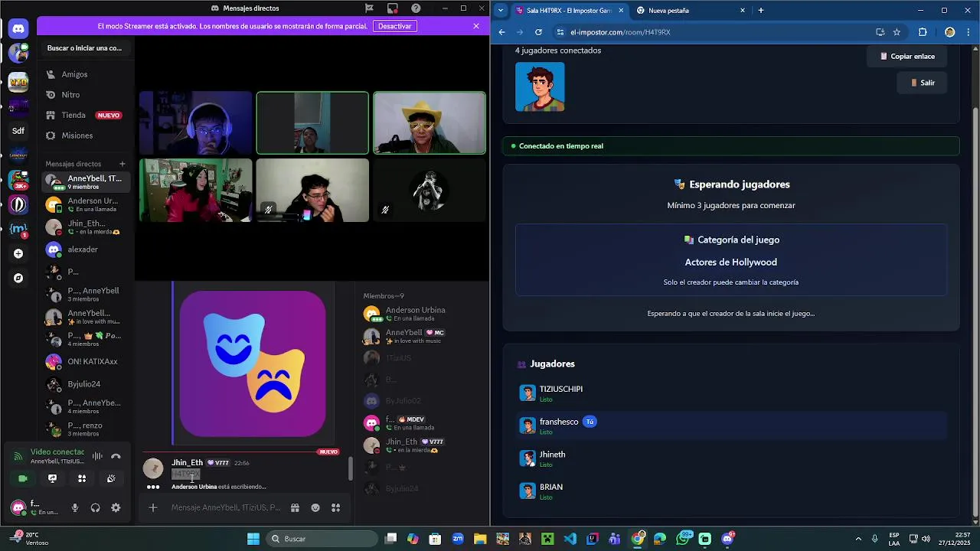Open Windows Start menu
980x551 pixels.
pos(253,539)
